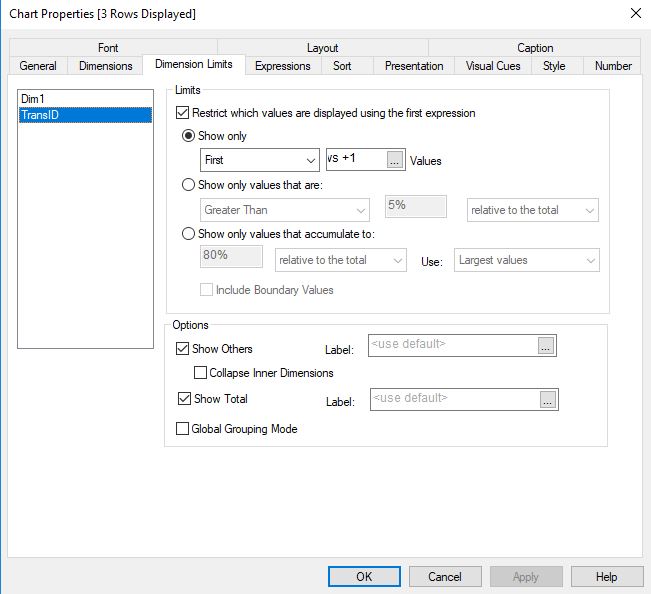Click the ellipsis button beside Values field
Viewport: 651px width, 594px height.
395,160
